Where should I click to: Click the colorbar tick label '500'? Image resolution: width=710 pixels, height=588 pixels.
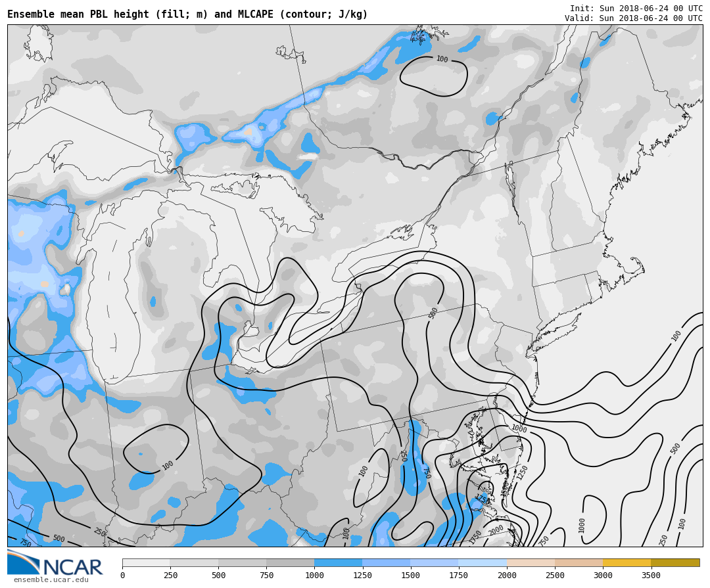tap(218, 576)
